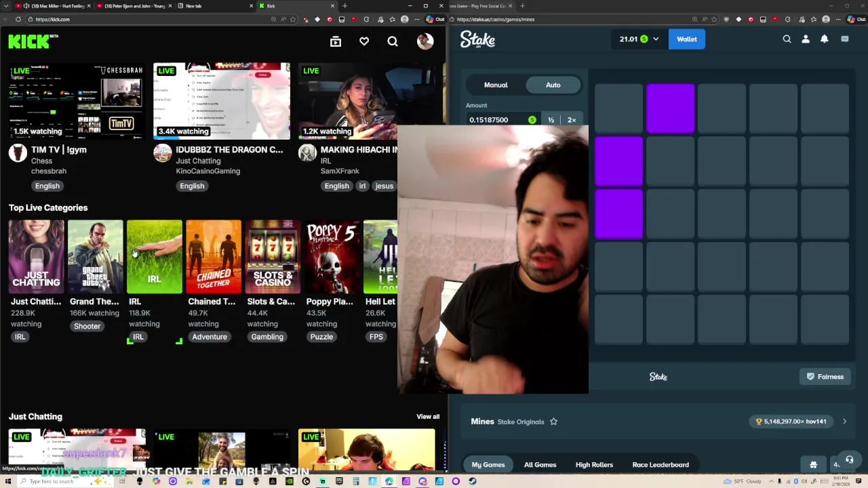The width and height of the screenshot is (868, 488).
Task: Open Kick search magnifier icon
Action: click(393, 42)
